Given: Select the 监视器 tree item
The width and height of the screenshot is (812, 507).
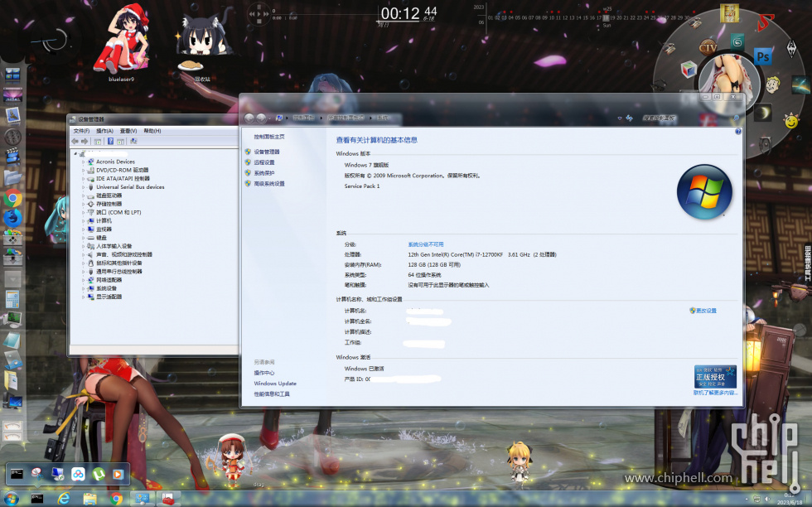Looking at the screenshot, I should click(104, 229).
